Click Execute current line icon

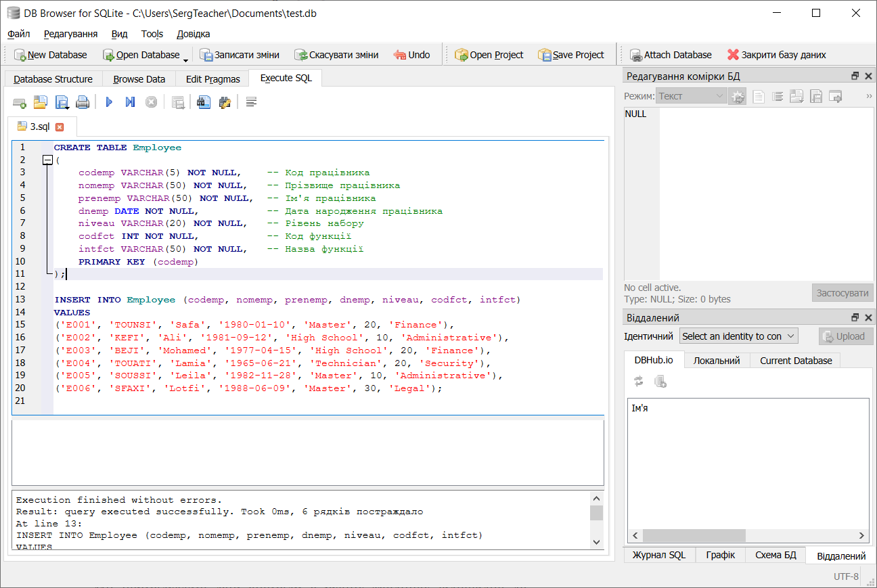point(130,102)
